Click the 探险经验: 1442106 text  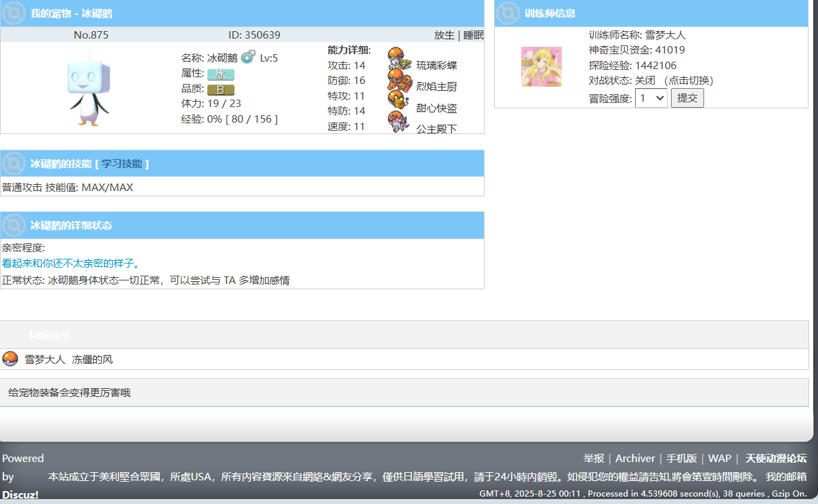[x=632, y=66]
